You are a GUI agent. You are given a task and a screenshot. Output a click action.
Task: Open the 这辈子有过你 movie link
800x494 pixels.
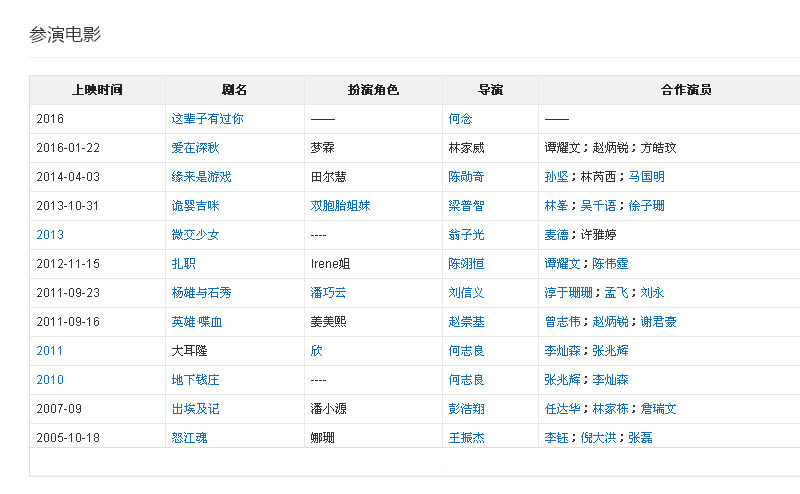pos(207,119)
